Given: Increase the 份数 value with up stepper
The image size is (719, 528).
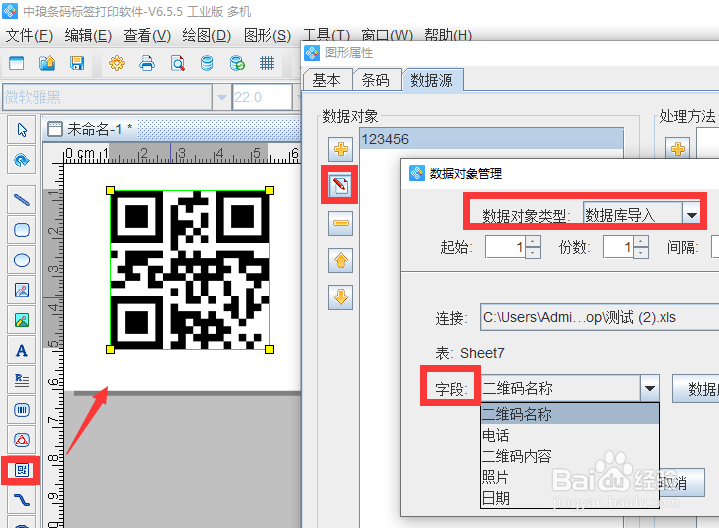Looking at the screenshot, I should pos(641,241).
